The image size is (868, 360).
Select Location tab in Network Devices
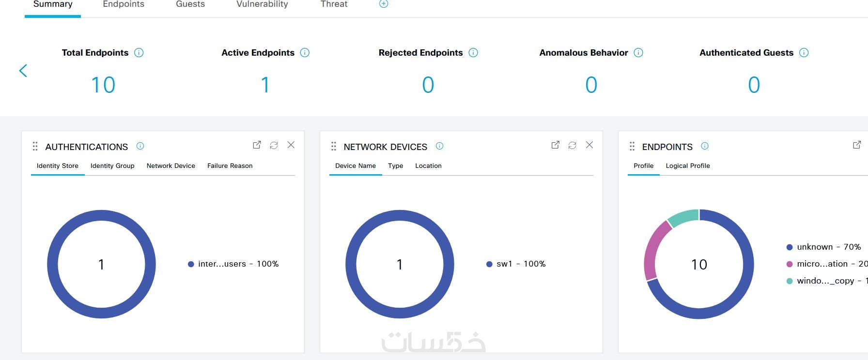[428, 165]
